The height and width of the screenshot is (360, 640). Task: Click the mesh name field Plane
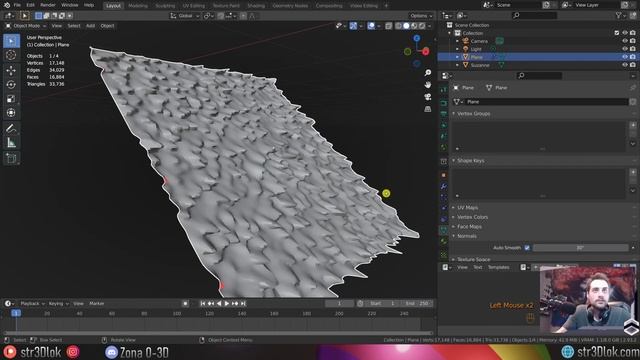point(546,102)
